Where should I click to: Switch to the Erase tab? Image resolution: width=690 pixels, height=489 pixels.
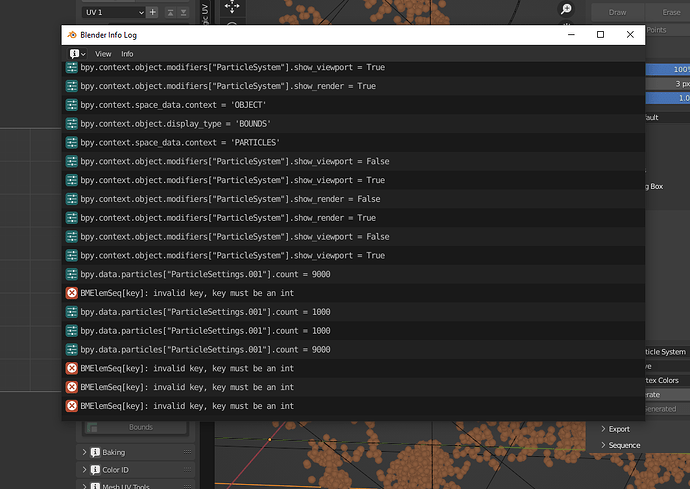[x=670, y=12]
